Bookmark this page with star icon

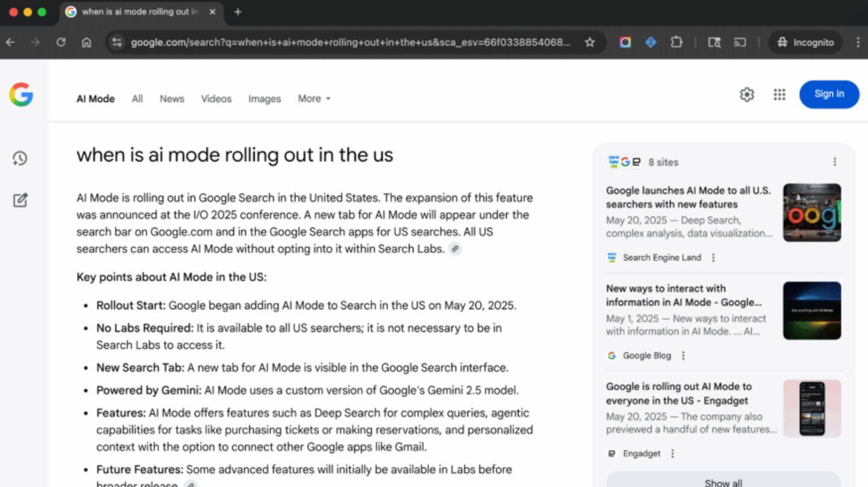pos(590,42)
